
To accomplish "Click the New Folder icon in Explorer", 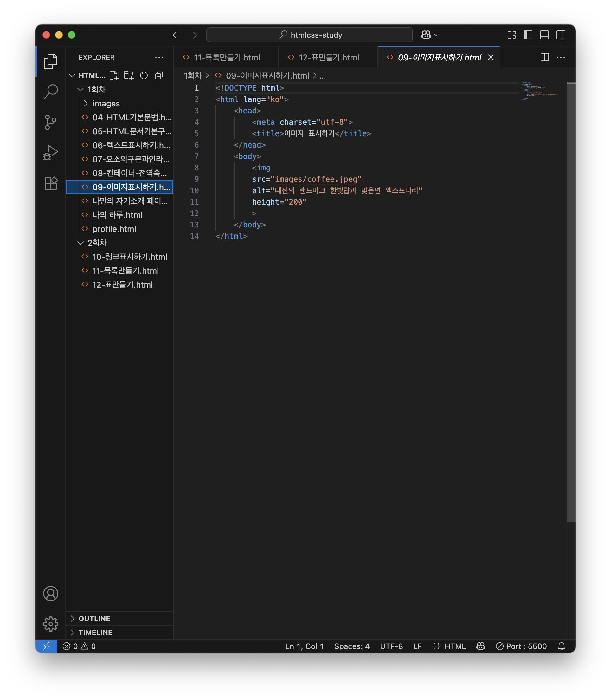I will [x=129, y=75].
